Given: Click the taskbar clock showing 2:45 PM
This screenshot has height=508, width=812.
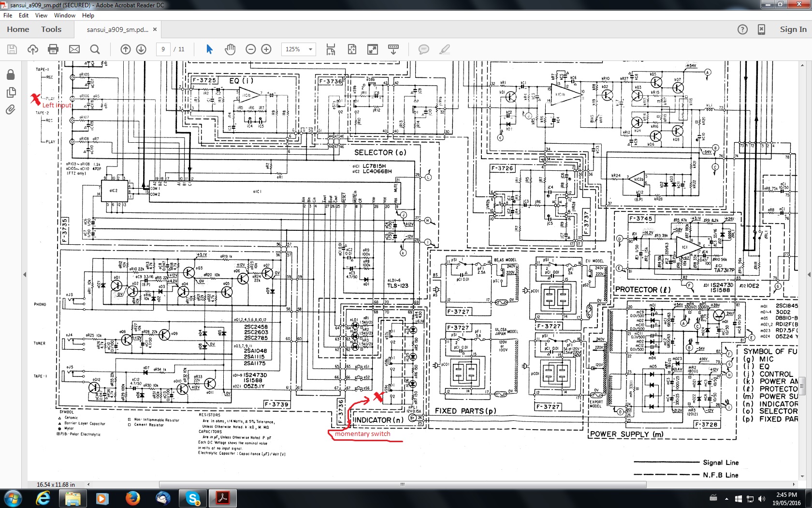Looking at the screenshot, I should [x=786, y=499].
